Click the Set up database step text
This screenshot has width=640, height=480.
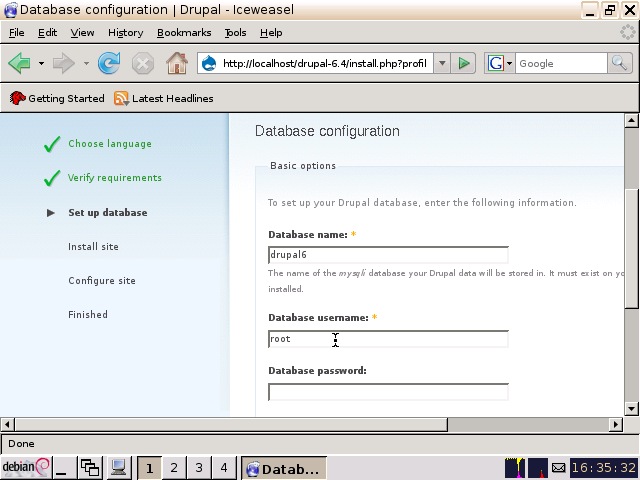click(108, 213)
